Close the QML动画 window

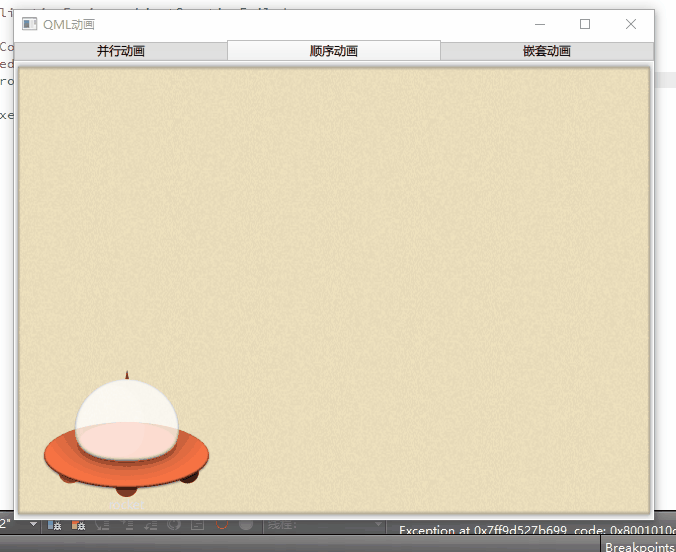(x=630, y=24)
